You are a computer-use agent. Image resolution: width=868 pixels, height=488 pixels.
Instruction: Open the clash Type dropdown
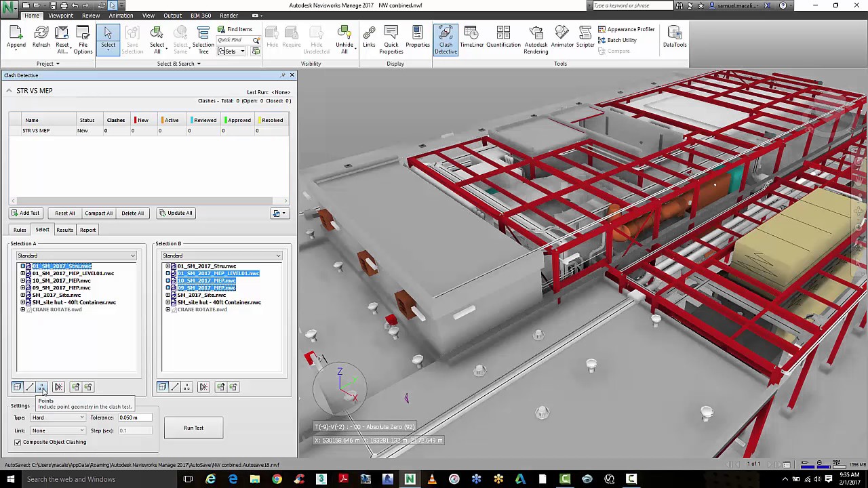(58, 418)
